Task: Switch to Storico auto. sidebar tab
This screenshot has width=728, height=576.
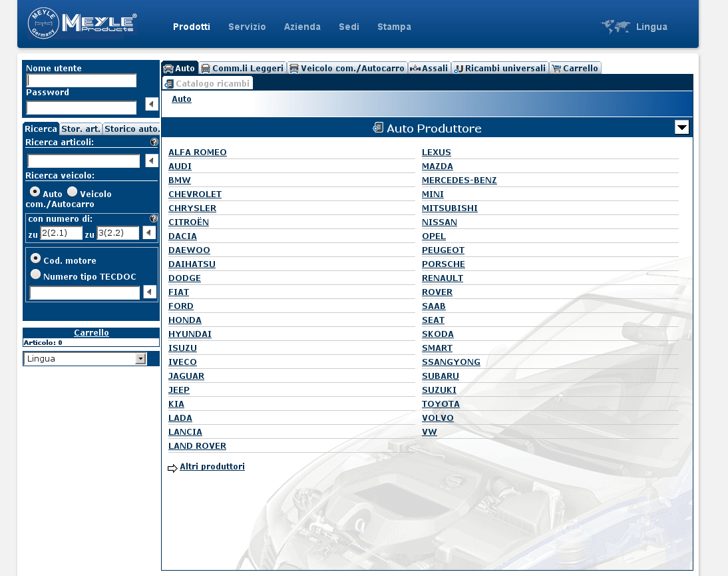Action: [131, 129]
